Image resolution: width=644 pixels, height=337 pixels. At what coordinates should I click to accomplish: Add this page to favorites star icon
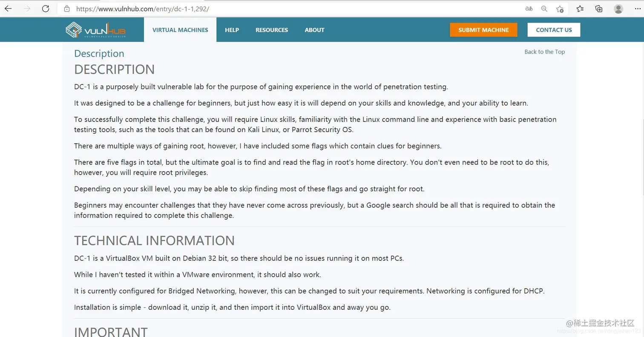(x=560, y=9)
